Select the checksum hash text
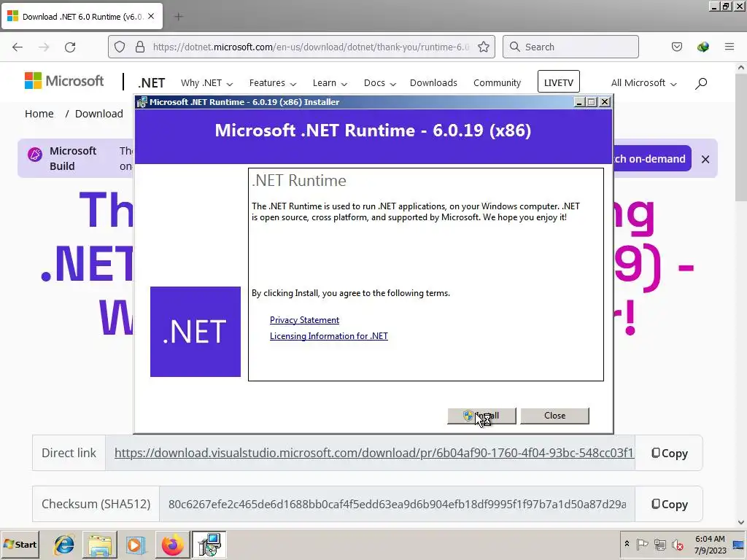 (397, 504)
